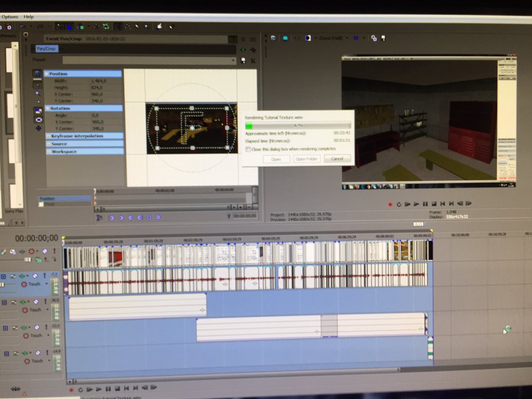Select the Pan/Crop zoom magnifier tool
This screenshot has width=532, height=399.
coord(37,94)
